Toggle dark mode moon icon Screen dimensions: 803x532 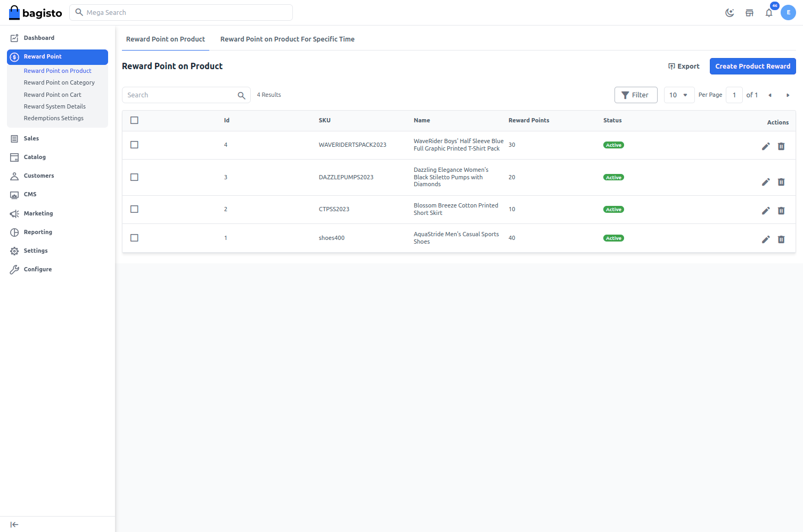[x=730, y=13]
